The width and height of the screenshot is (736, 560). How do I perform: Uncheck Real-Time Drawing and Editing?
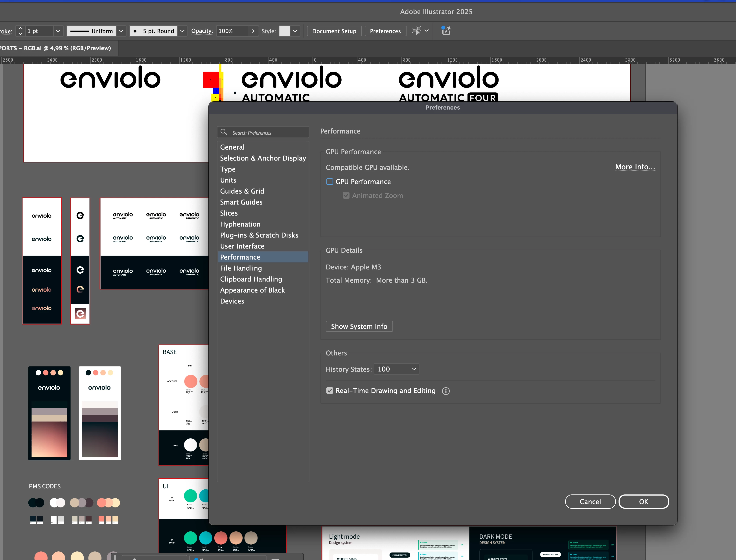coord(329,391)
